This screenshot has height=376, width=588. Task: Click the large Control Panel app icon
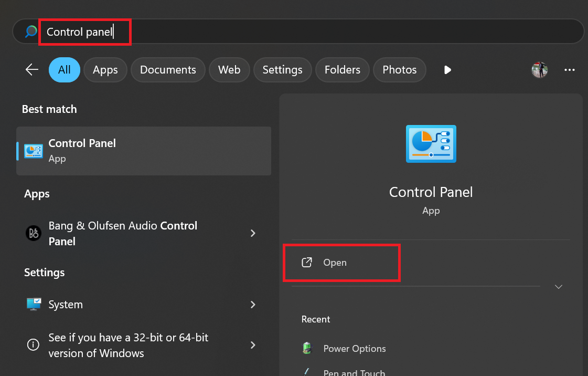pos(431,143)
